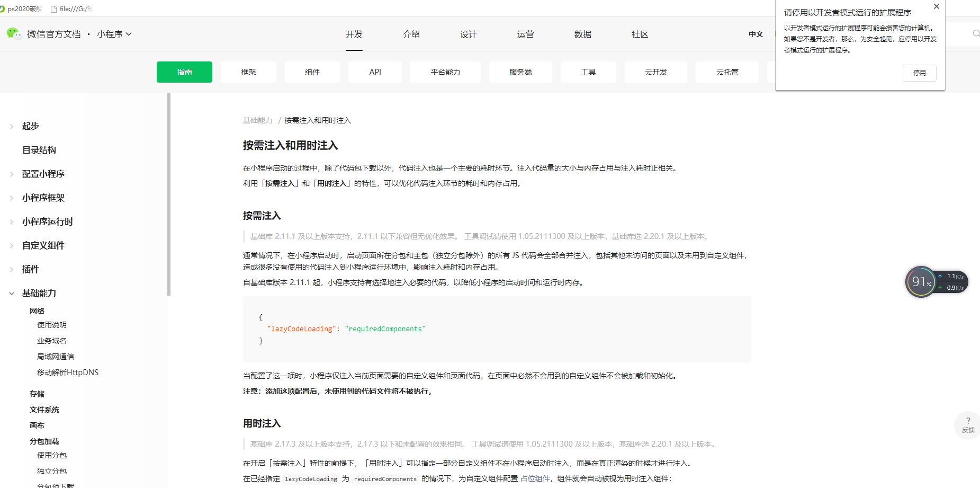This screenshot has width=980, height=488.
Task: Open the API sub-navigation item
Action: pyautogui.click(x=375, y=72)
